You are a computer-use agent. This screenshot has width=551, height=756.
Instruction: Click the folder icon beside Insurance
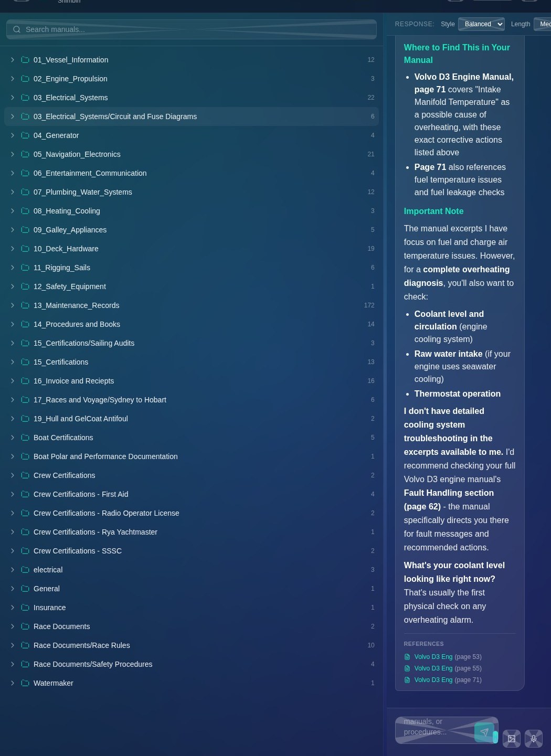pos(25,608)
